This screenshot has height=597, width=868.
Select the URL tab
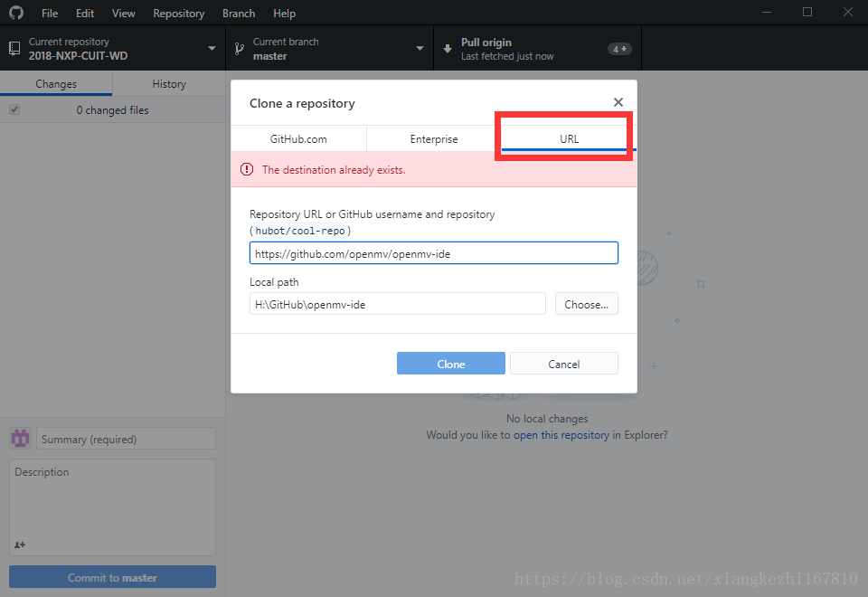[569, 139]
